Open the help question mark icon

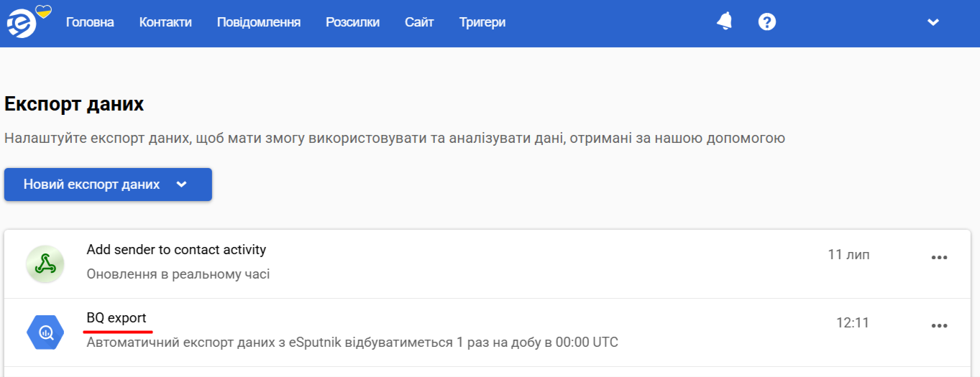(x=767, y=22)
